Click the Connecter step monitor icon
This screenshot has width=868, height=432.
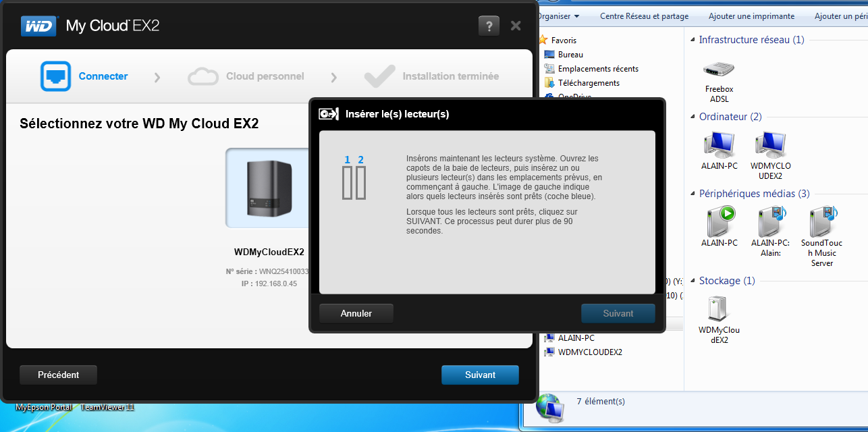click(55, 76)
